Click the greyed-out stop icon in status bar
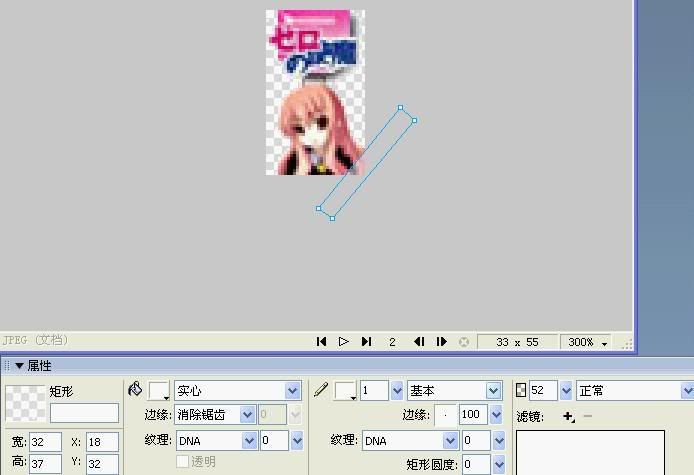694x475 pixels. coord(464,342)
